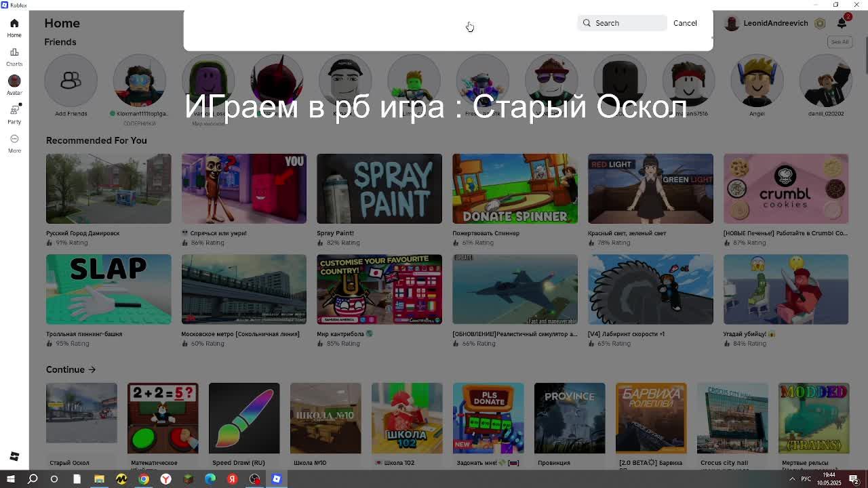
Task: Click the Add Friends circle icon
Action: (x=71, y=81)
